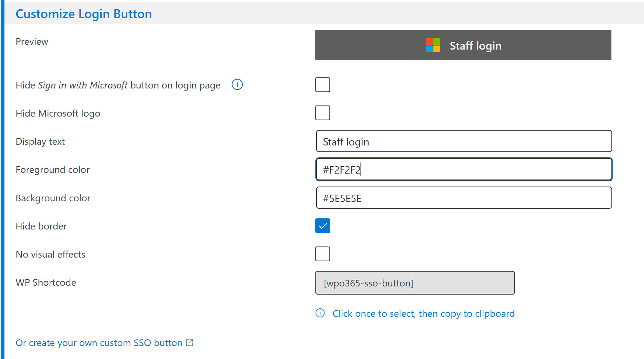644x359 pixels.
Task: Click the Preview label
Action: pos(32,41)
